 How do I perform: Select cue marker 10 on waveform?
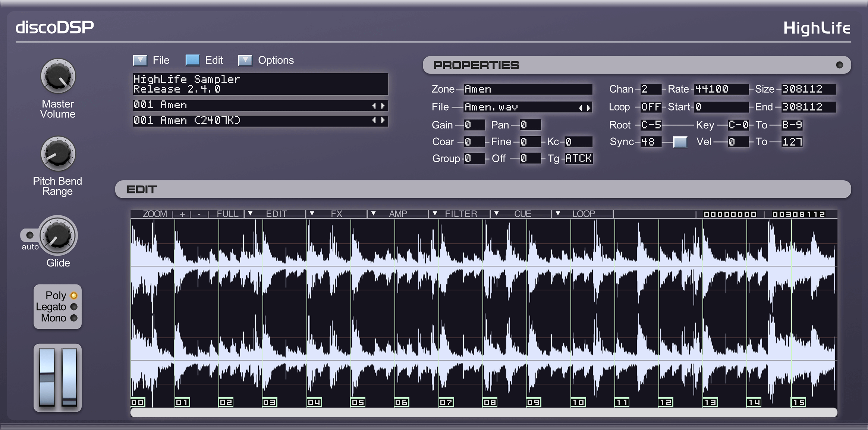[578, 402]
